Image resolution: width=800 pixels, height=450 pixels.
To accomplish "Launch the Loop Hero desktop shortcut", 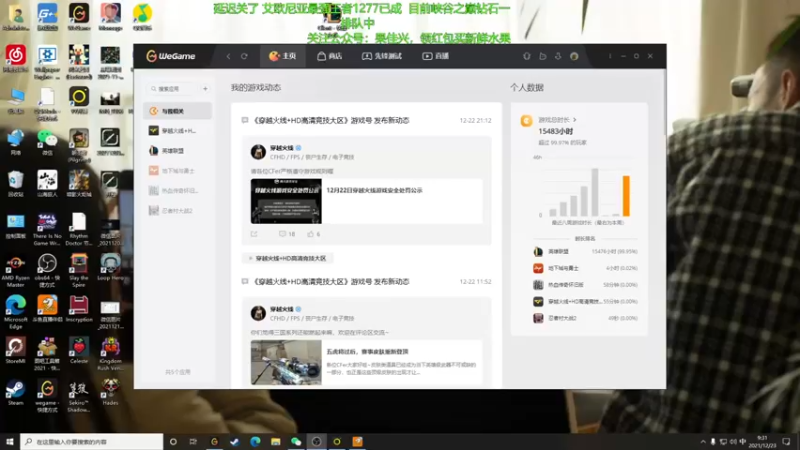I will (x=110, y=267).
